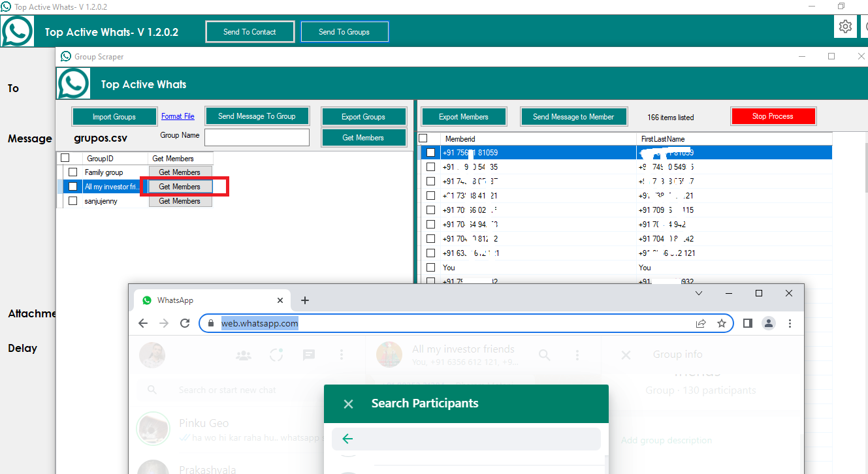Focus the Group Name input field
Screen dimensions: 868x474
[x=257, y=137]
